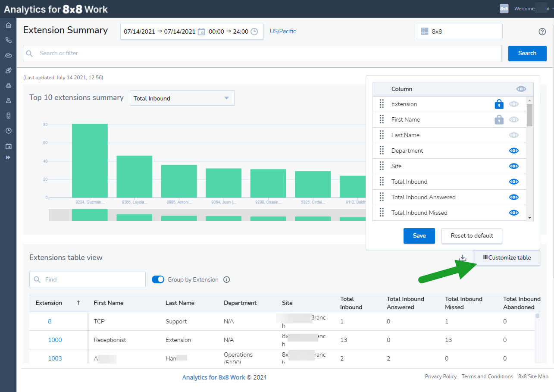Open the Total Inbound metric dropdown

pos(182,98)
